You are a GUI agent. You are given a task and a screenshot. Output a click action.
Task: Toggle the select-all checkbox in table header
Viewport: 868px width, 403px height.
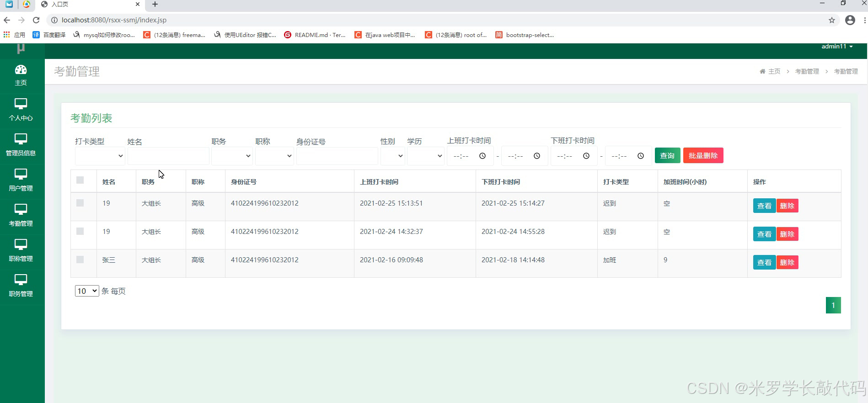pyautogui.click(x=80, y=180)
